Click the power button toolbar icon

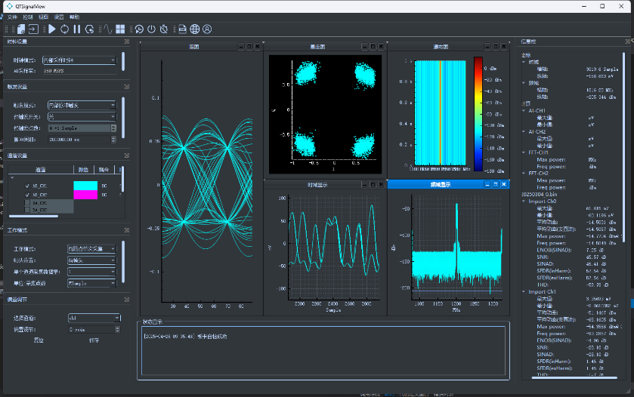(151, 29)
